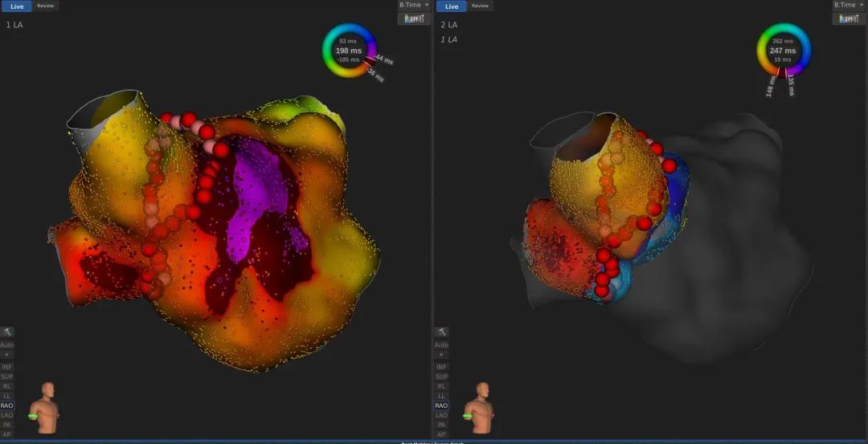Expand the right B.Time map type dropdown

pyautogui.click(x=850, y=5)
